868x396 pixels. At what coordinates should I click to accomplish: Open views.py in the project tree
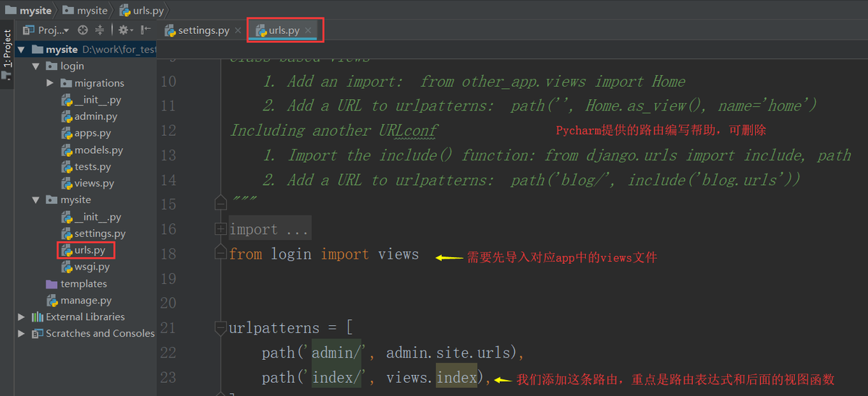[x=94, y=184]
